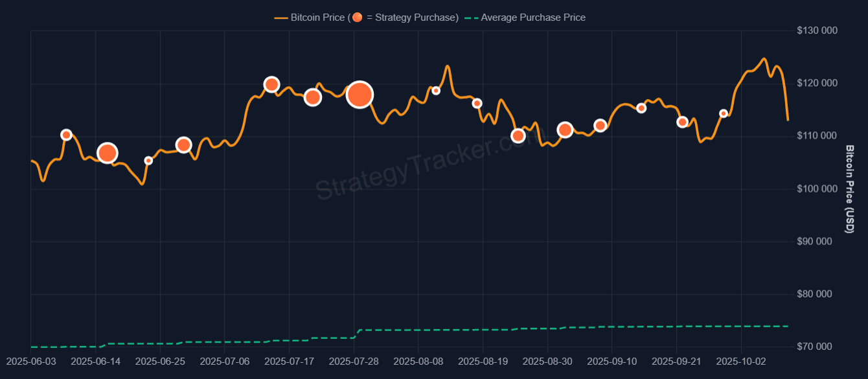Select the purchase marker near 2025-06-29
This screenshot has width=868, height=379.
(183, 145)
